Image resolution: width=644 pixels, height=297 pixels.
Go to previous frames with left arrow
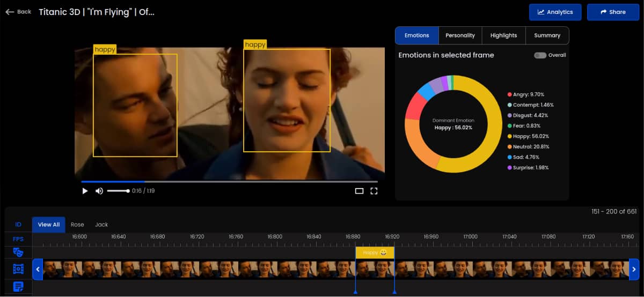[38, 269]
